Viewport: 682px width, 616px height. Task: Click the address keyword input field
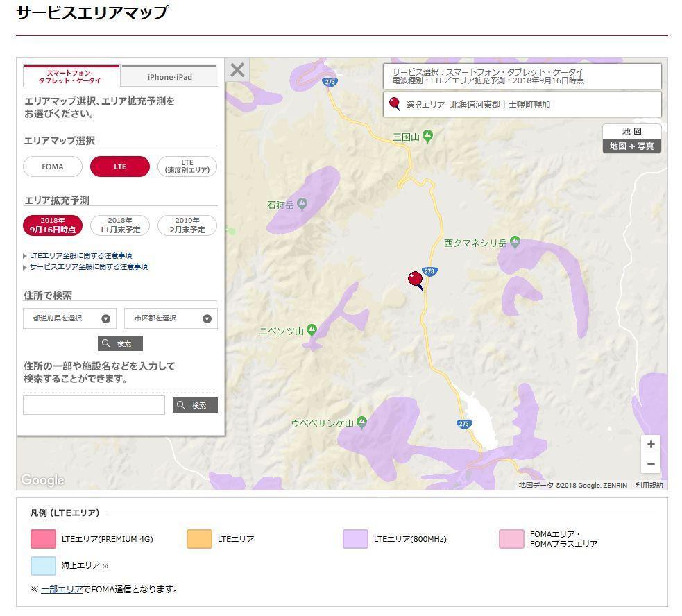(x=94, y=405)
